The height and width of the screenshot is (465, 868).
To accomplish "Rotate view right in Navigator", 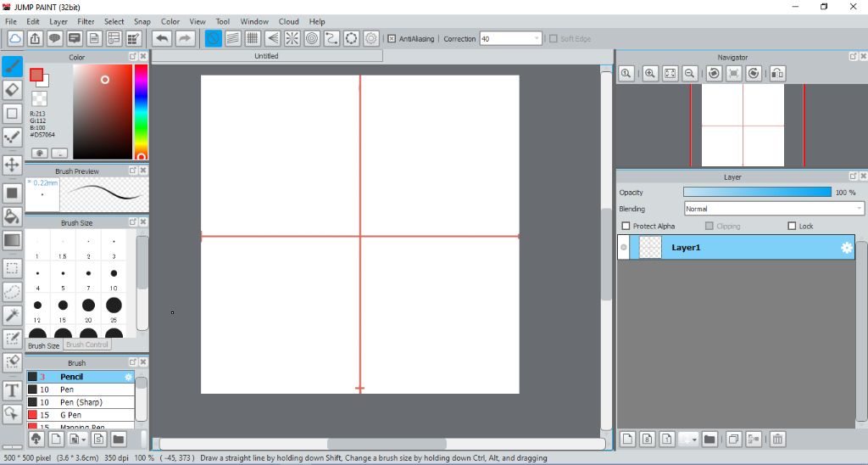I will coord(754,73).
